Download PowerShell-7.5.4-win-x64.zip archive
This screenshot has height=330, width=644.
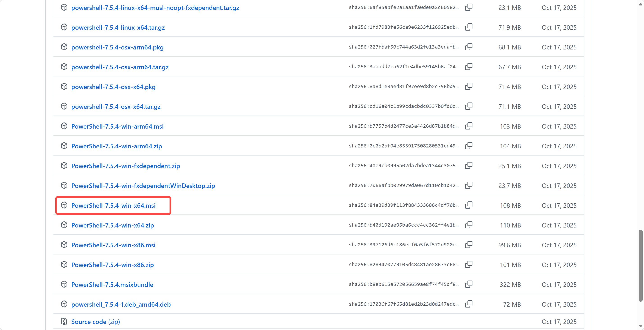(112, 225)
